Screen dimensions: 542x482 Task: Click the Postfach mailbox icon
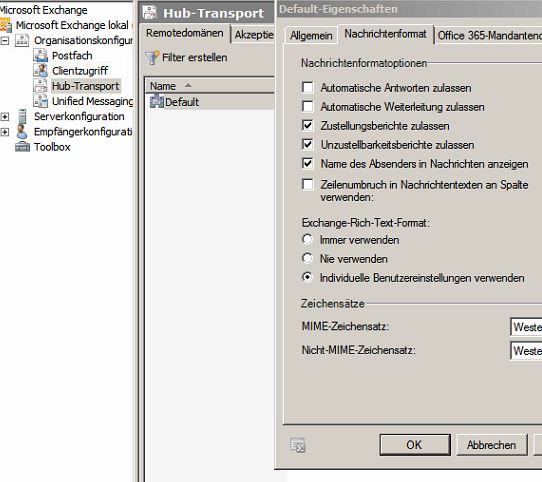point(40,55)
